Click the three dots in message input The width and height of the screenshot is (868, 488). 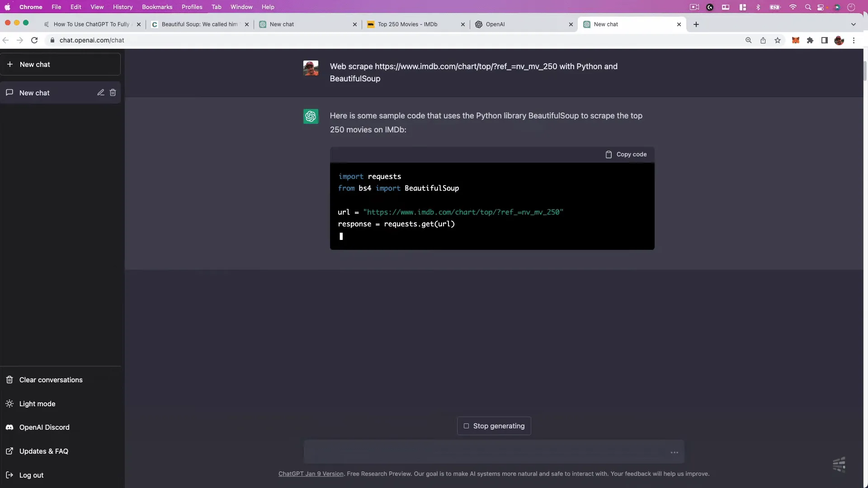click(674, 452)
